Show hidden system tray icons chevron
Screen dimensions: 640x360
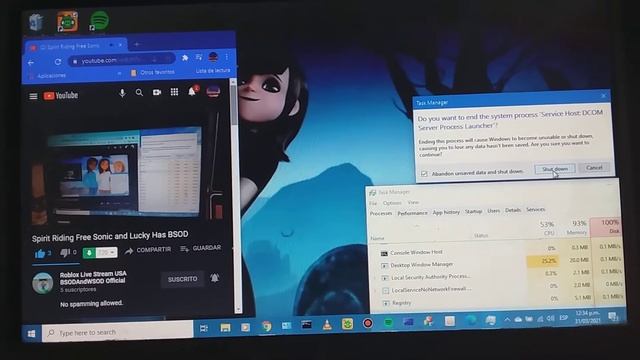(507, 320)
